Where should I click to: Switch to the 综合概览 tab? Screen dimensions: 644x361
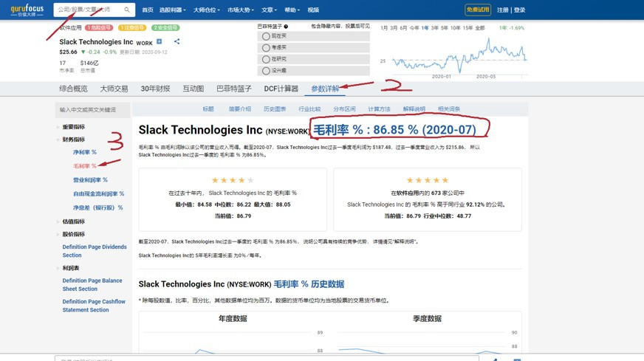[73, 89]
